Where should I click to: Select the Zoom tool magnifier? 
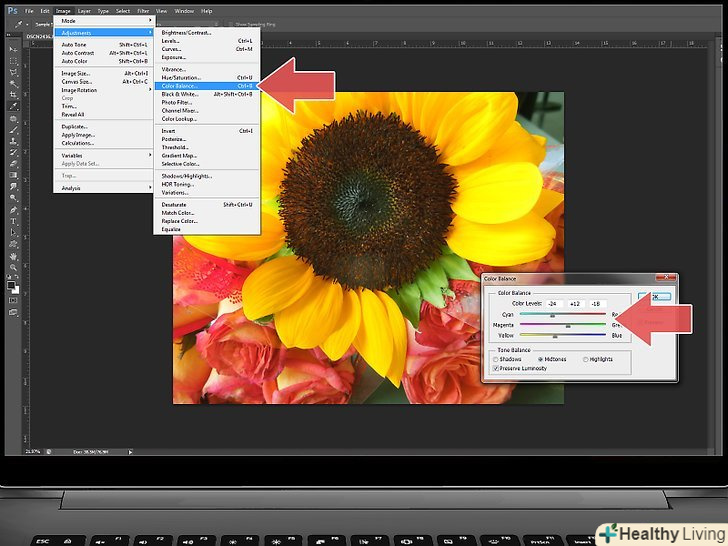click(x=13, y=267)
